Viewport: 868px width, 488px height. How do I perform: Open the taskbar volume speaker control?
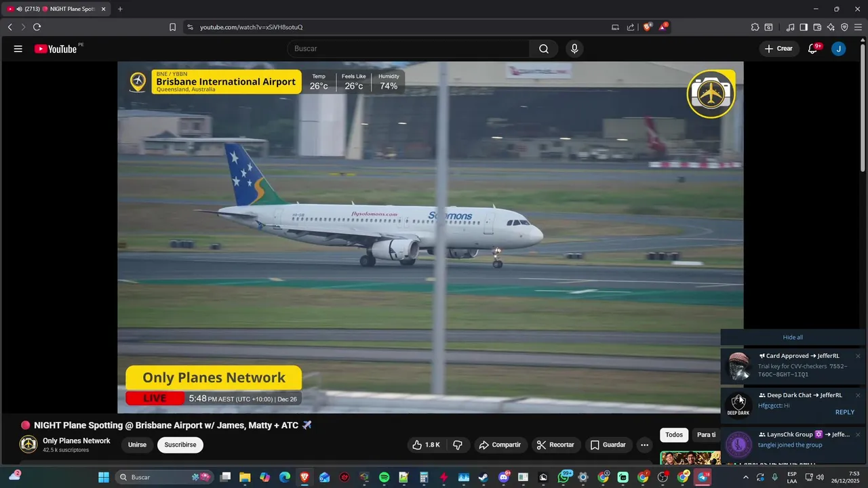point(821,477)
